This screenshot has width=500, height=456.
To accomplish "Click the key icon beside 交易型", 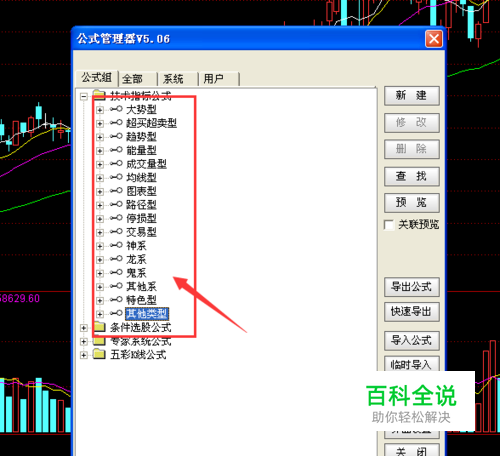I will [116, 231].
